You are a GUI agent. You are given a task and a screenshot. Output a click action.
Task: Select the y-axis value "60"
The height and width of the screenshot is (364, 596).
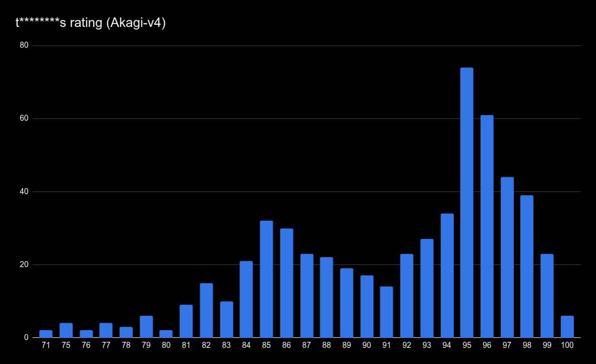click(24, 119)
